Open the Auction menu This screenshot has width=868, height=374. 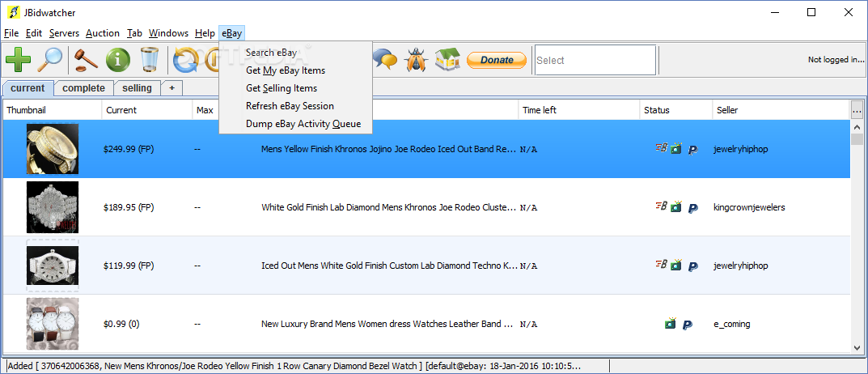[x=103, y=33]
